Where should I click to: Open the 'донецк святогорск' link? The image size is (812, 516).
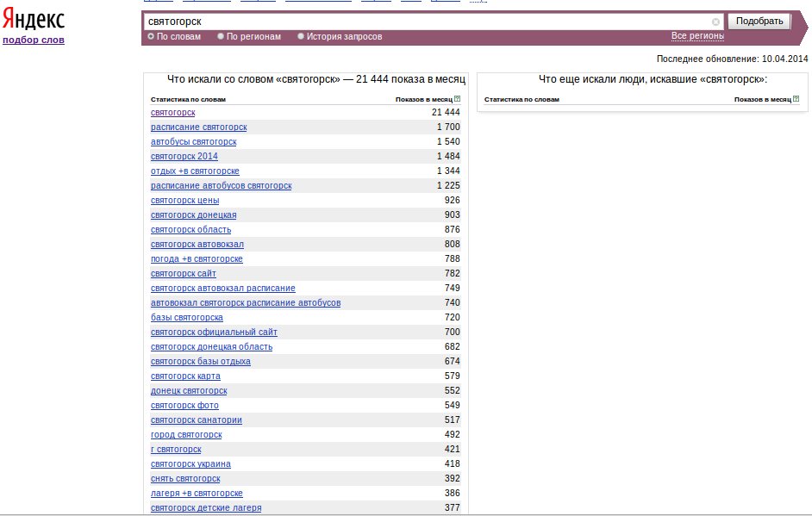[x=189, y=391]
